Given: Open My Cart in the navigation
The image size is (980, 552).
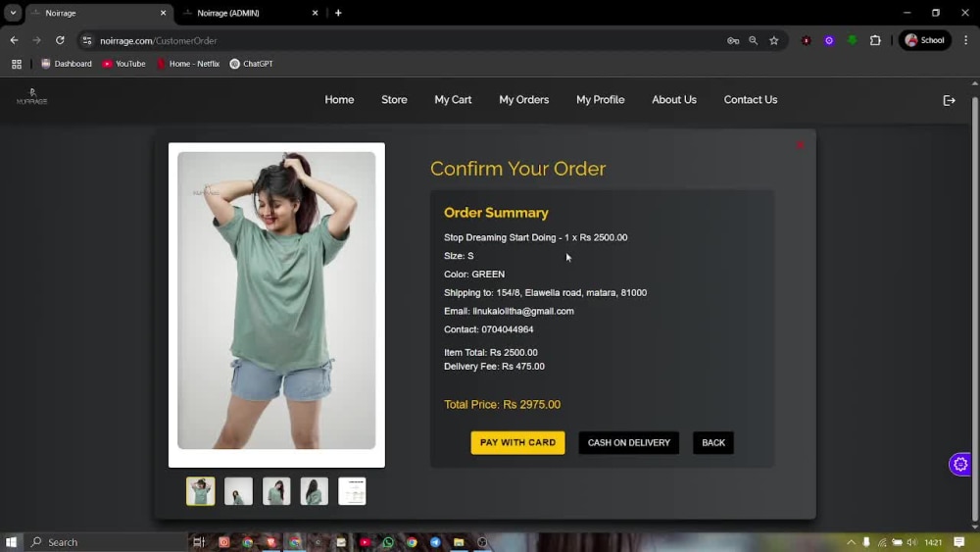Looking at the screenshot, I should (x=453, y=100).
